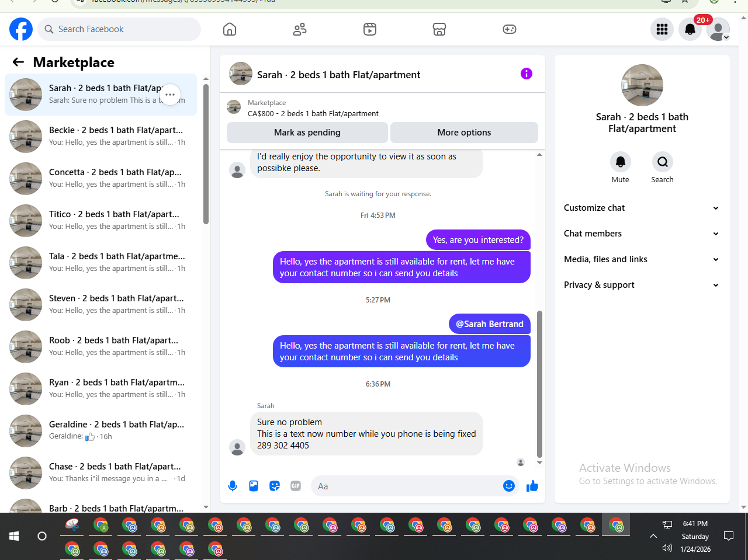Send a voice clip with microphone icon
748x560 pixels.
coord(233,486)
